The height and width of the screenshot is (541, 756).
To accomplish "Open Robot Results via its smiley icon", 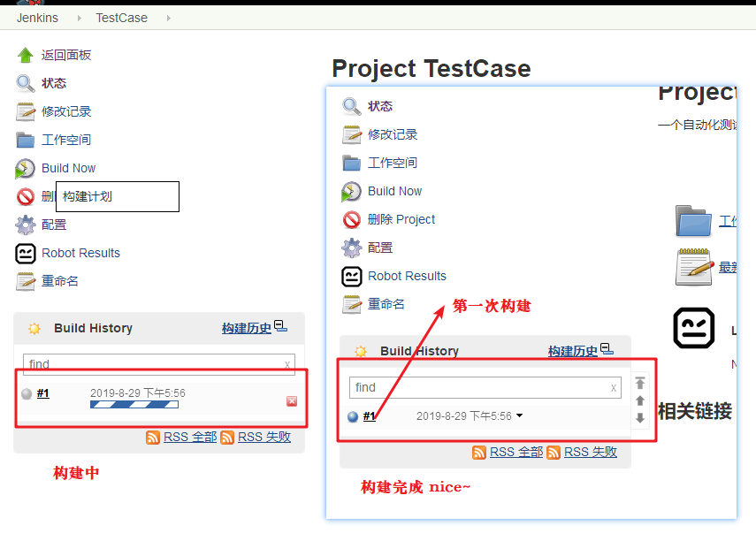I will coord(24,252).
